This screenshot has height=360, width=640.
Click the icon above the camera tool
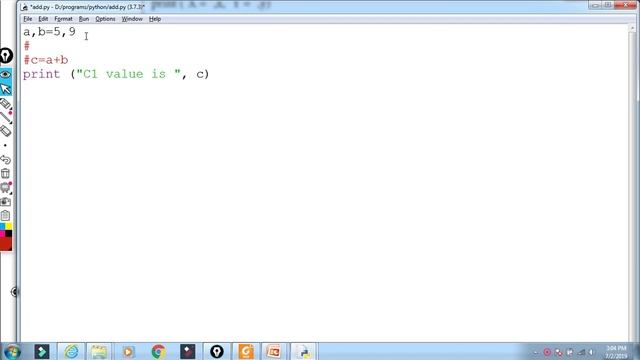[6, 187]
